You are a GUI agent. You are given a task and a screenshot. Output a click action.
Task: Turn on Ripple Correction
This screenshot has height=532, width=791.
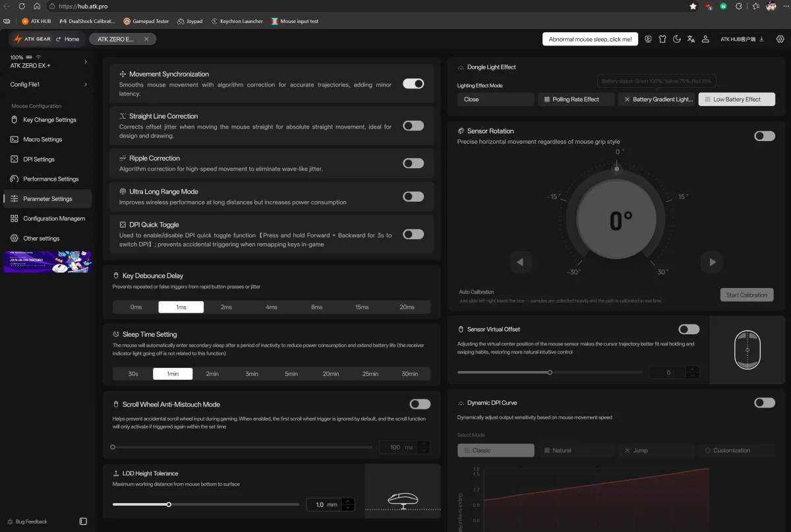413,163
